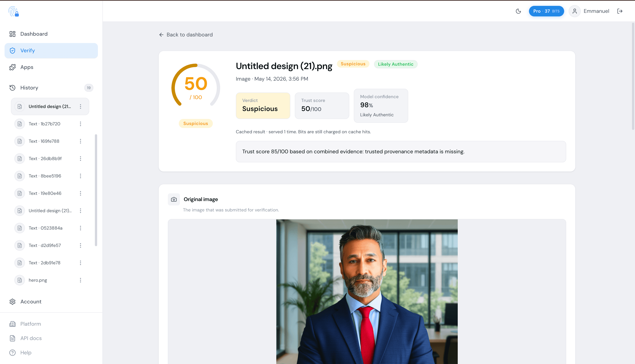Click the document icon for Text · 8bee5196
Viewport: 635px width, 364px height.
point(19,176)
